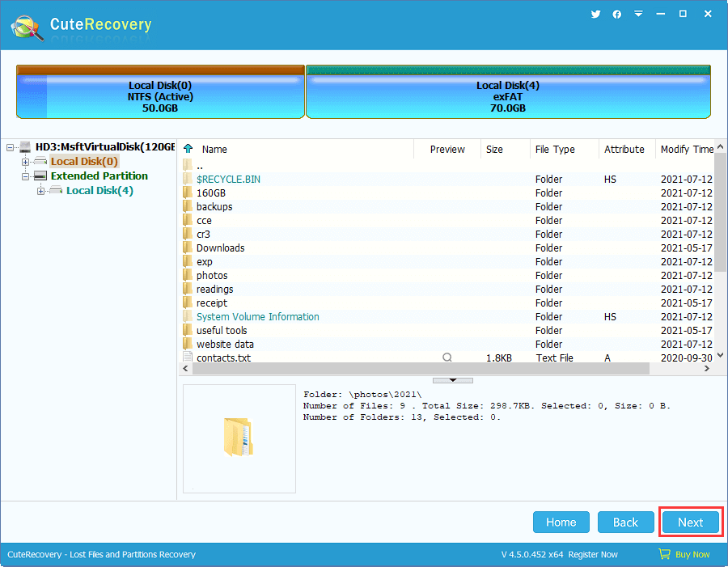Select the contacts.txt file name
Image resolution: width=728 pixels, height=567 pixels.
pos(223,358)
